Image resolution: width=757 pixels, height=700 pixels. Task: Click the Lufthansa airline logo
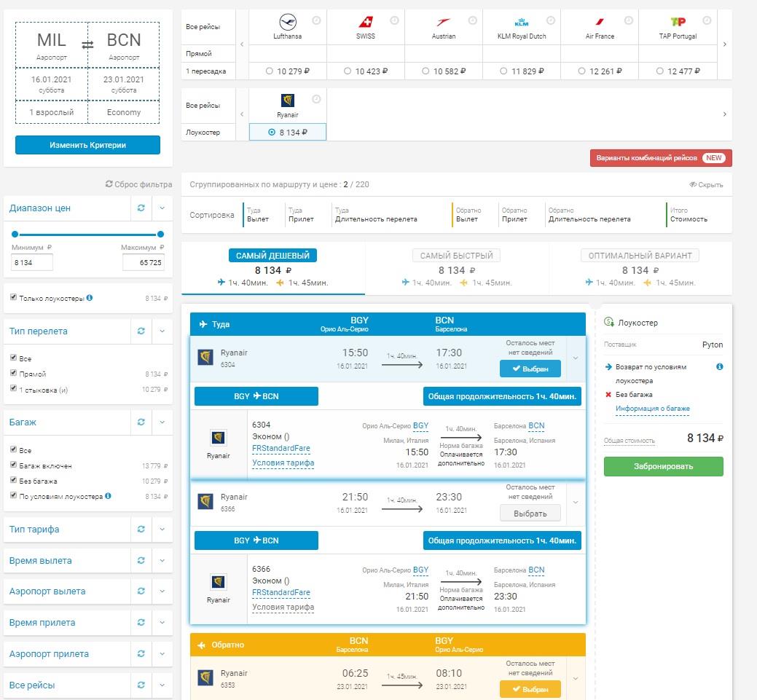coord(288,22)
